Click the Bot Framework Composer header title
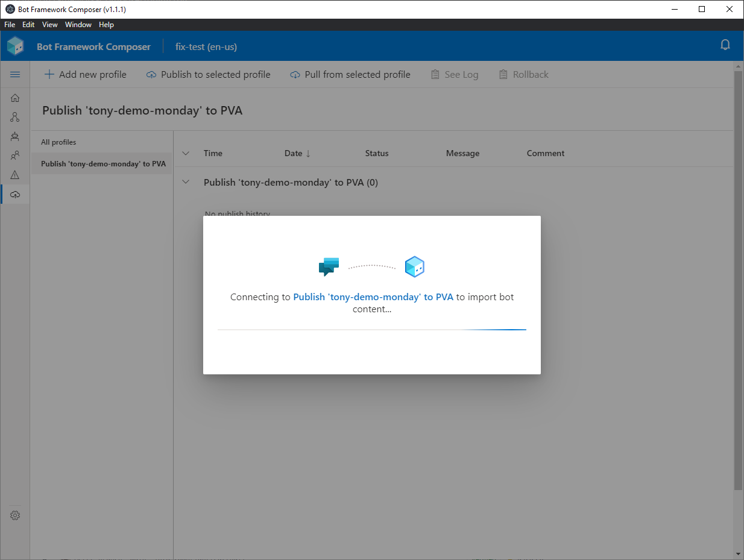Screen dimensions: 744x560 click(x=93, y=46)
